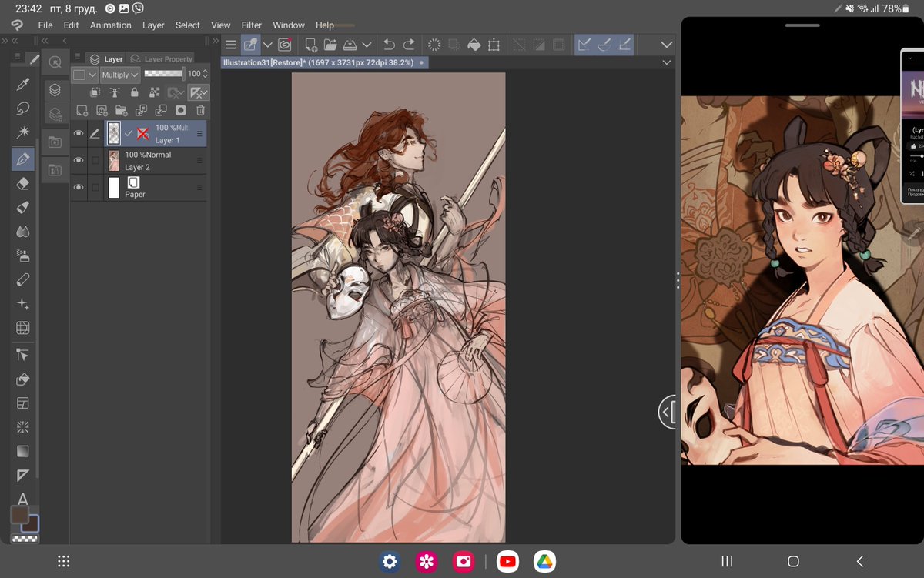Viewport: 924px width, 578px height.
Task: Select the Eraser tool
Action: 23,183
